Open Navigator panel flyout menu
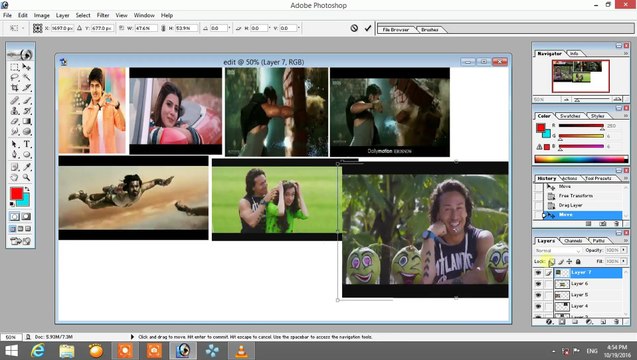Screen dimensions: 637x360 pos(626,54)
